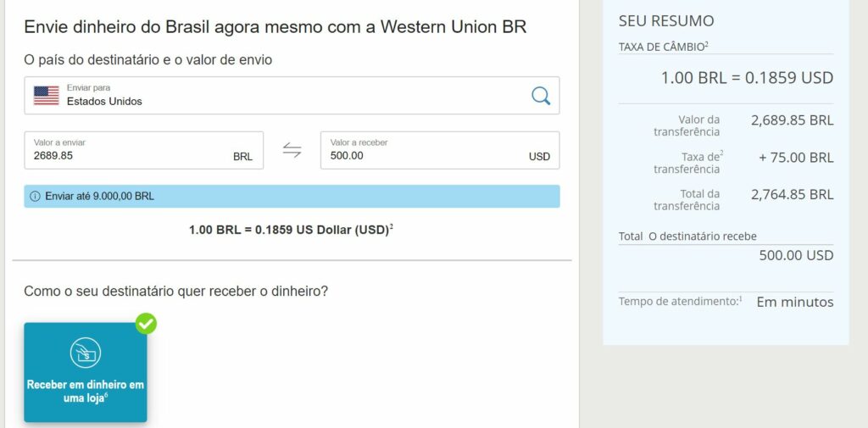Click the 'SEU RESUMO' summary heading
This screenshot has width=868, height=428.
pyautogui.click(x=666, y=21)
